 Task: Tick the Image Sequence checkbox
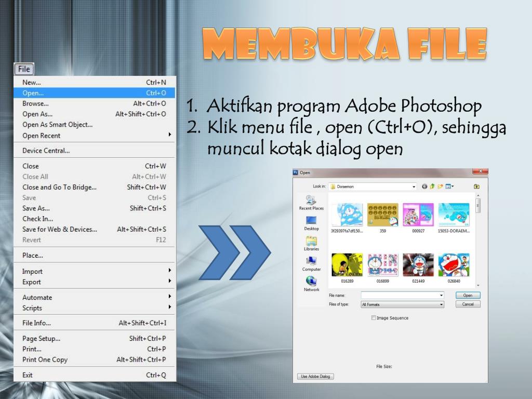(x=374, y=318)
